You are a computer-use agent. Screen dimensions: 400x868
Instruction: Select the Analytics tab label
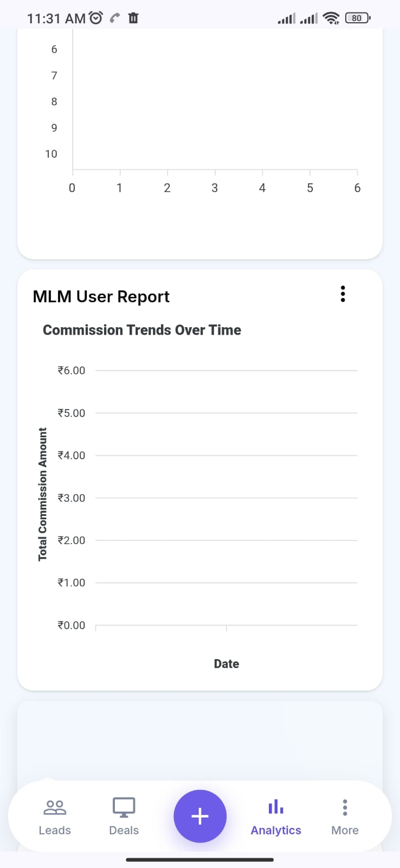[276, 831]
